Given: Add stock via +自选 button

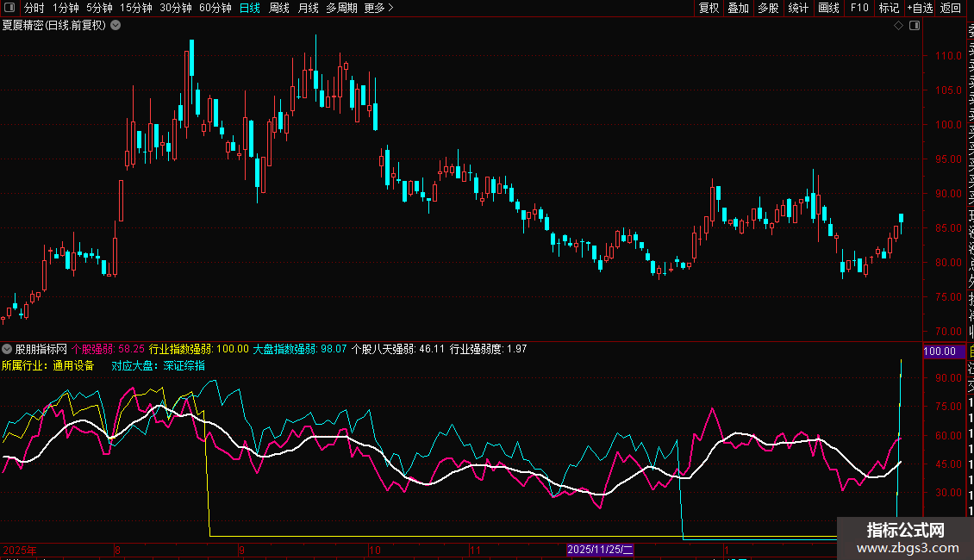Looking at the screenshot, I should [x=919, y=9].
